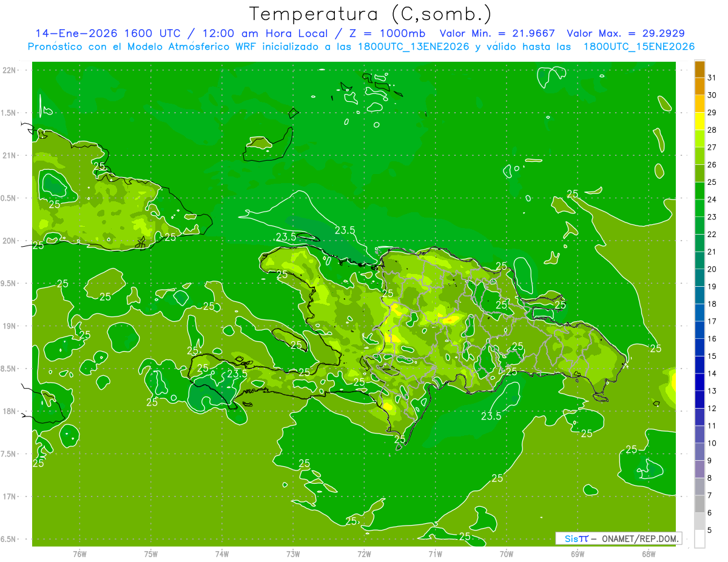Click the legend tick value "12"

tap(712, 408)
